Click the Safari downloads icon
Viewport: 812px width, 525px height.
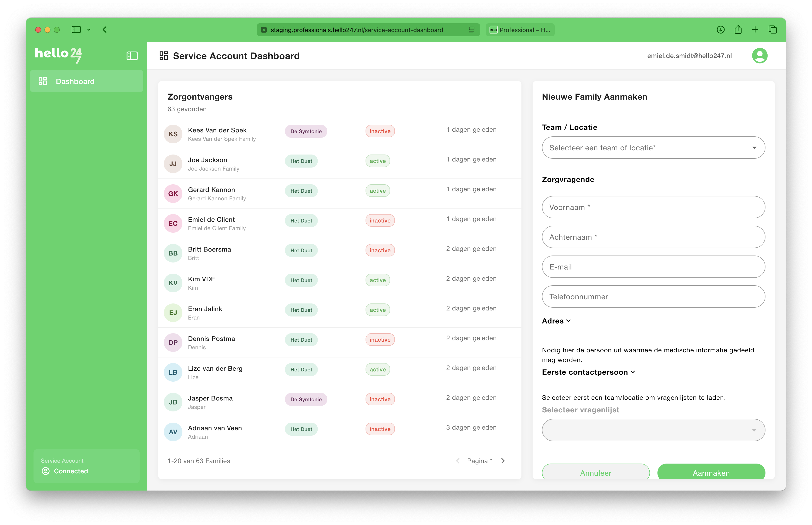pos(720,30)
